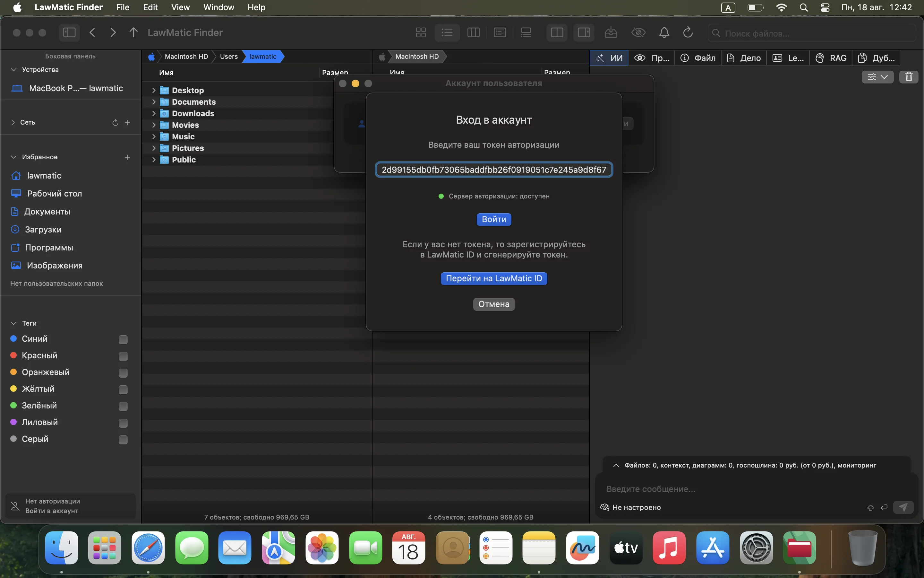Expand the Desktop folder
The height and width of the screenshot is (578, 924).
pos(153,90)
